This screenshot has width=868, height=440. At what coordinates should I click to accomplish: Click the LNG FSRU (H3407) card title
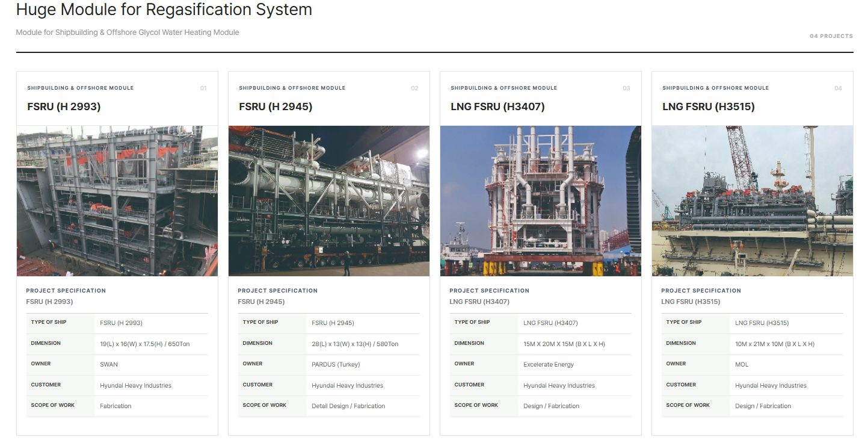[x=497, y=107]
